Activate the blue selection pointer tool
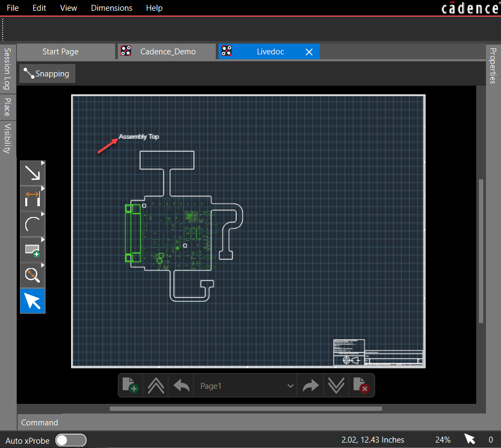 point(33,301)
